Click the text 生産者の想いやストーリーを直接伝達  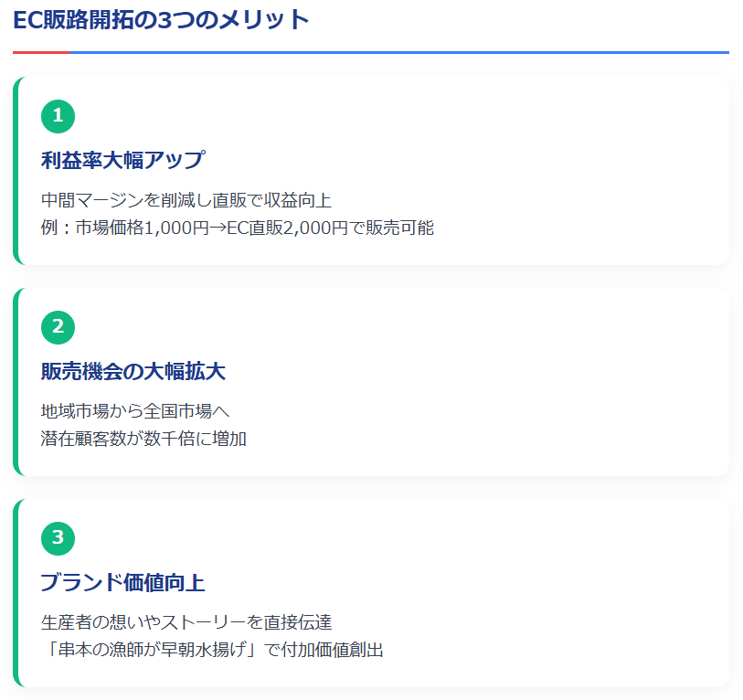click(186, 621)
